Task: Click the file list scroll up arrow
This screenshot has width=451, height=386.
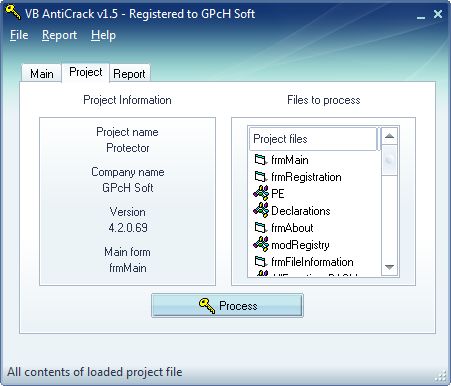Action: click(x=389, y=136)
